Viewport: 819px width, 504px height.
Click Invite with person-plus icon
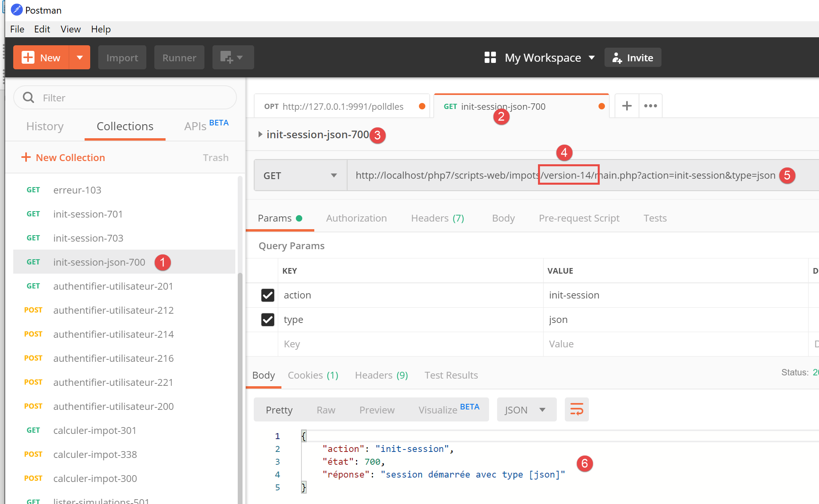tap(633, 58)
